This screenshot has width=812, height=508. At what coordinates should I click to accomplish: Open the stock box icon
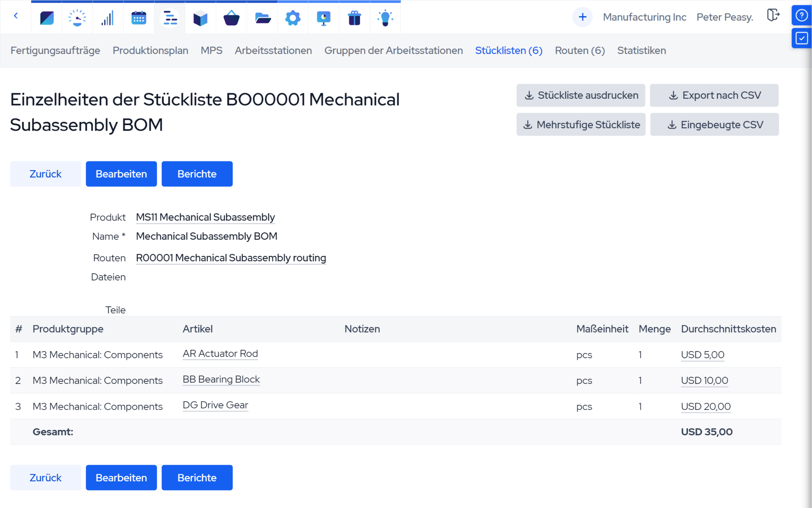click(200, 18)
